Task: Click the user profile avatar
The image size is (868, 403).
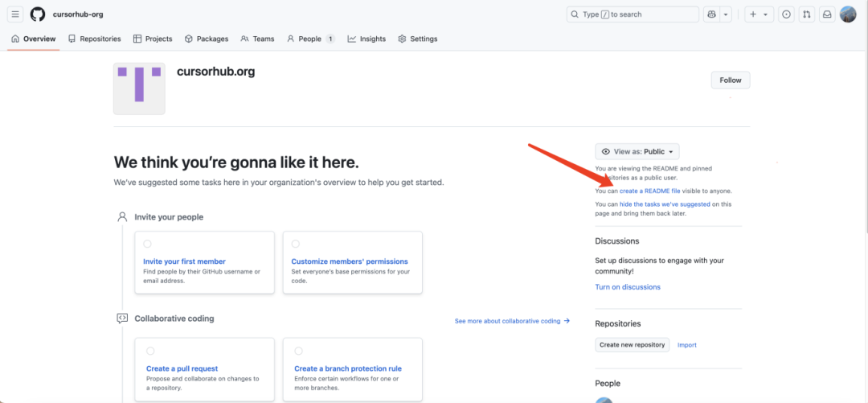Action: click(x=848, y=14)
